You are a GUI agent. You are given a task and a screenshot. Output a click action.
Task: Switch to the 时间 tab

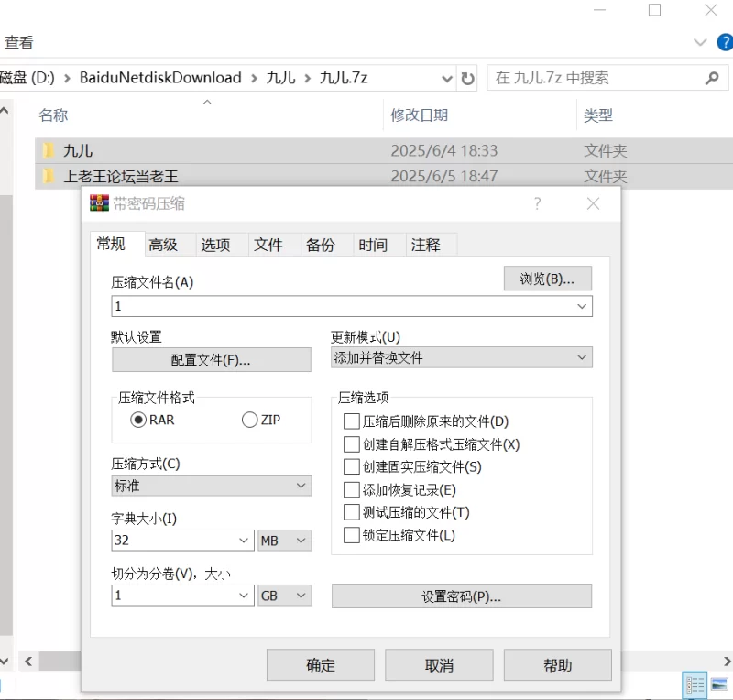click(373, 245)
